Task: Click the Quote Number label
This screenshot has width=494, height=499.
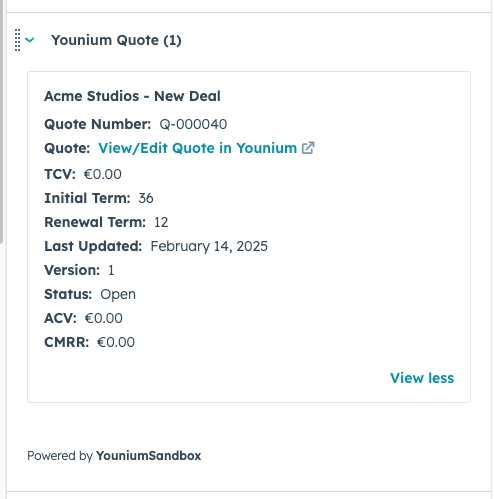Action: 98,124
